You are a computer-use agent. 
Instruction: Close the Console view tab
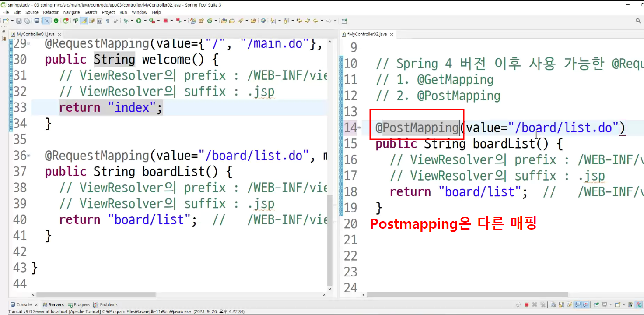(36, 304)
